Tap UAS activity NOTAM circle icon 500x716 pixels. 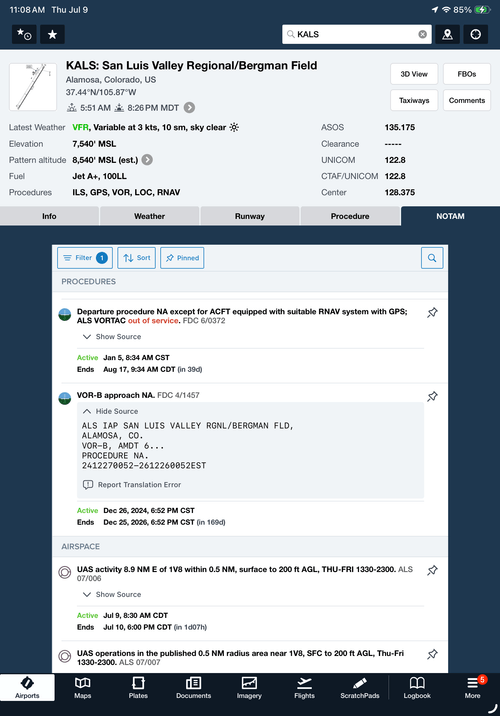click(x=65, y=572)
